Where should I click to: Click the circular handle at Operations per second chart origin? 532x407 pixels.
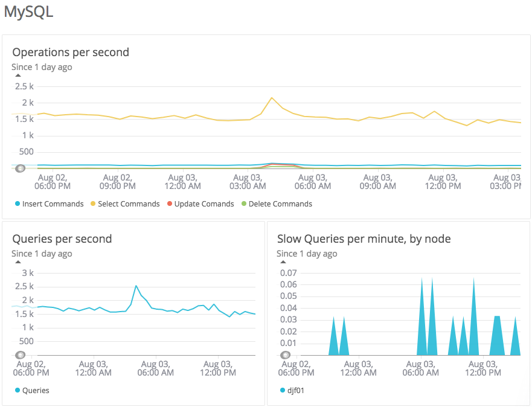pos(20,168)
